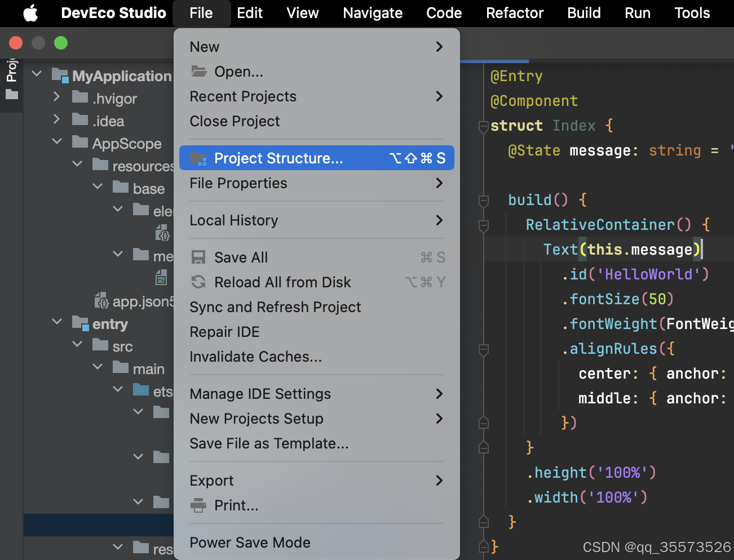Viewport: 734px width, 560px height.
Task: Select Sync and Refresh Project
Action: [x=317, y=307]
